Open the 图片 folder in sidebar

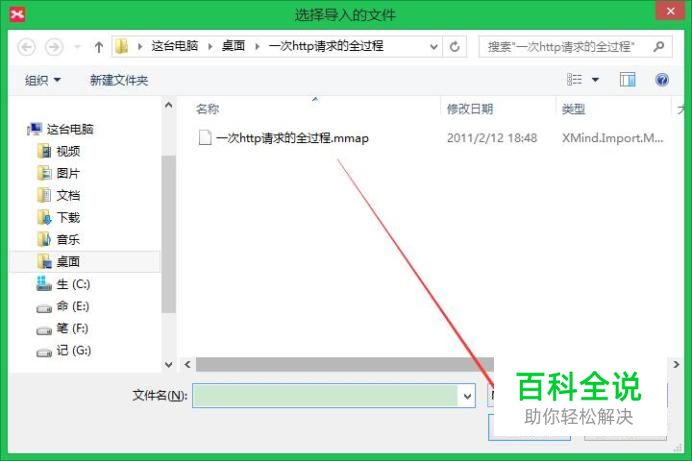(x=59, y=173)
